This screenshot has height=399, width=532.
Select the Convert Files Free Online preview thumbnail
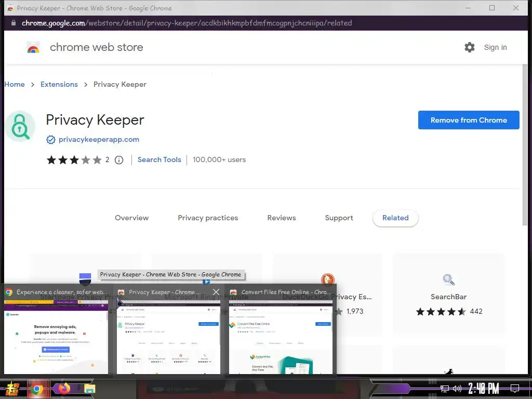click(x=281, y=337)
